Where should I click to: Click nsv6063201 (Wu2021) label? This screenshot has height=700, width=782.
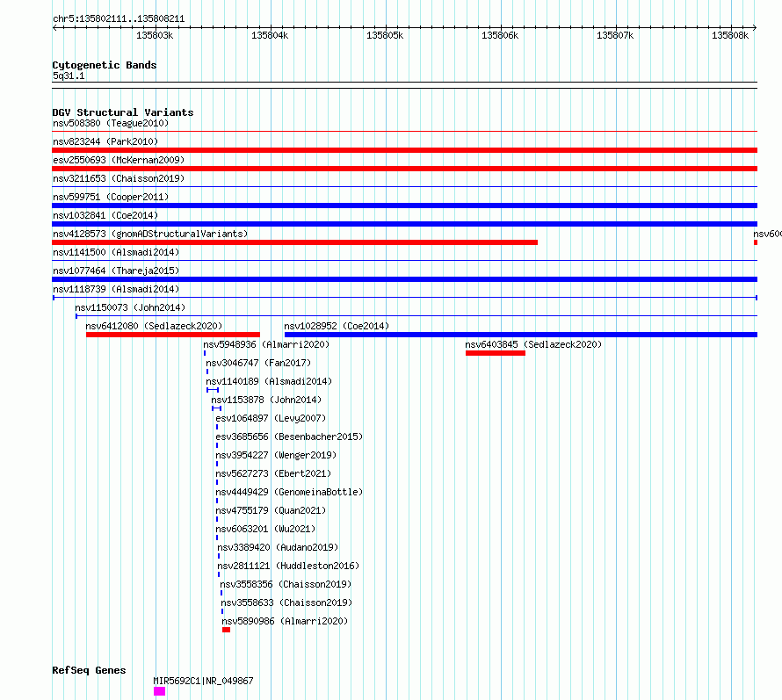(266, 529)
